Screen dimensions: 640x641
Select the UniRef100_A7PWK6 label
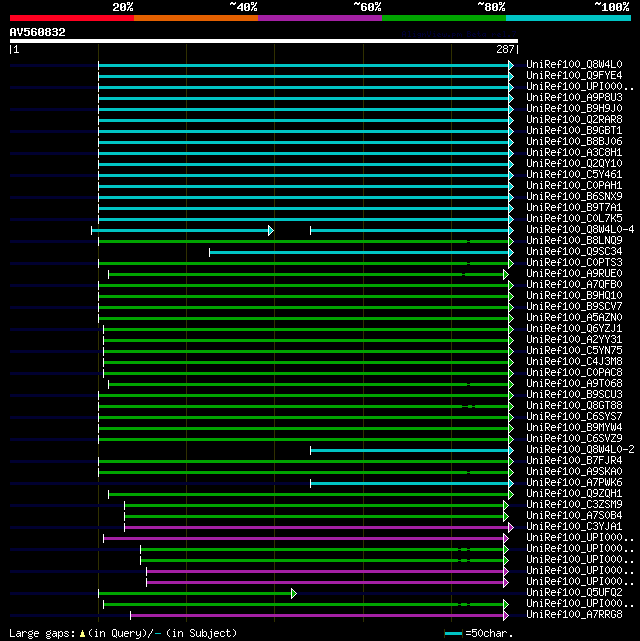point(574,482)
